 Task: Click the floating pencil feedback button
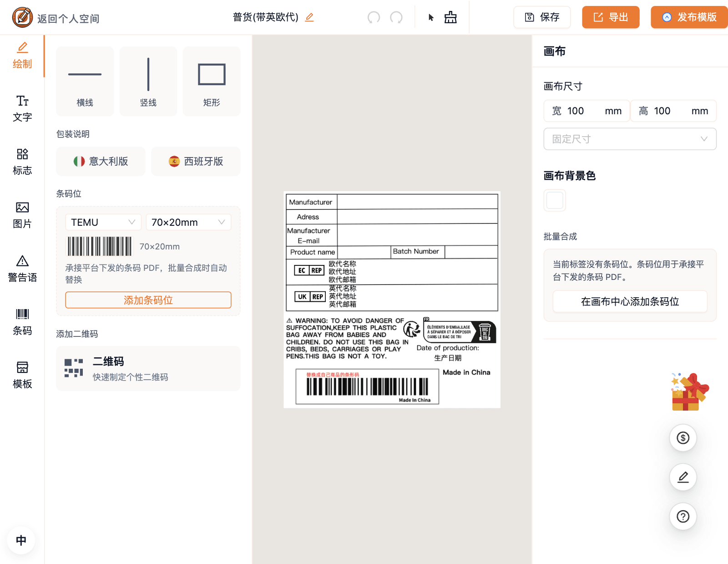(683, 477)
